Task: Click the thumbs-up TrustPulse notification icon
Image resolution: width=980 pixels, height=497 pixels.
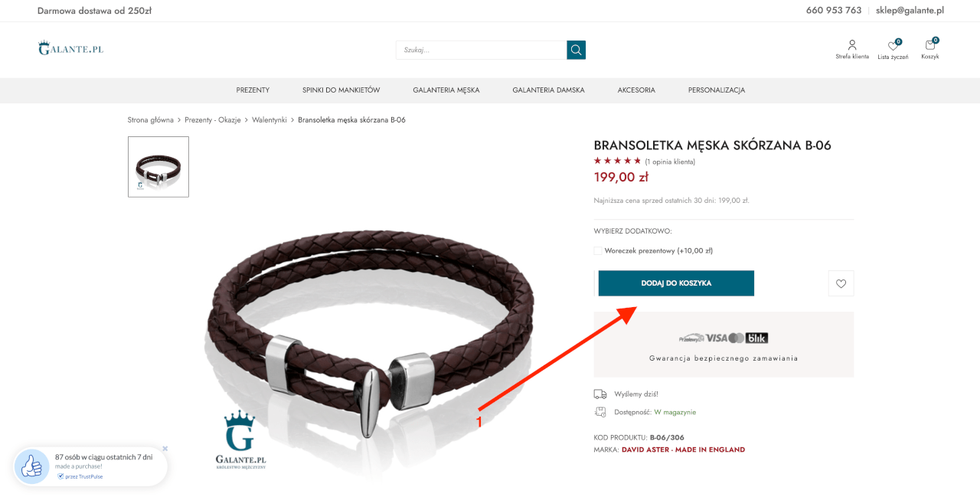Action: coord(32,466)
